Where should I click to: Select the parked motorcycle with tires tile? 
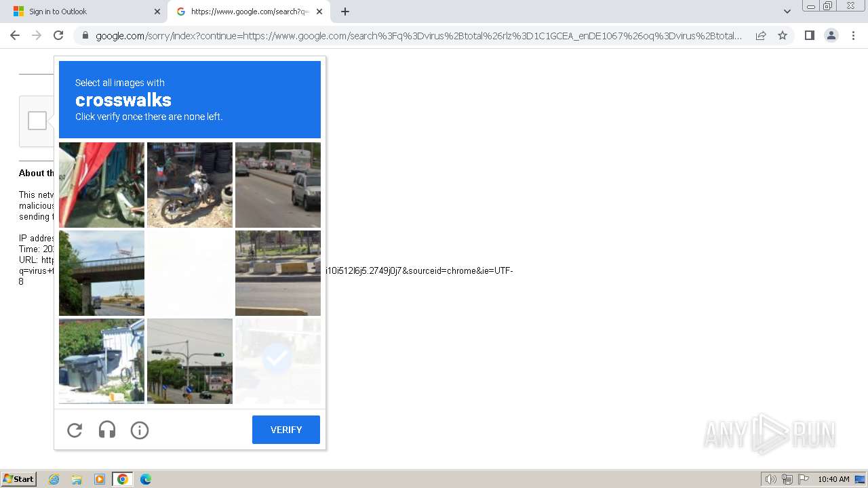point(190,185)
